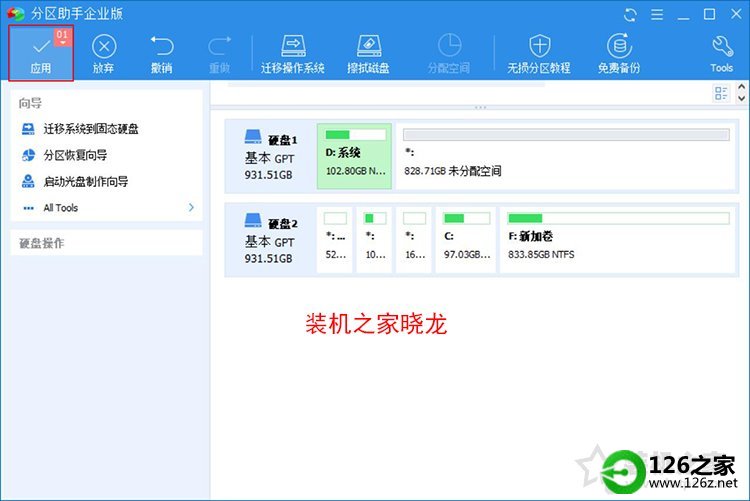Click the app logo in title bar
Image resolution: width=750 pixels, height=501 pixels.
pos(16,14)
